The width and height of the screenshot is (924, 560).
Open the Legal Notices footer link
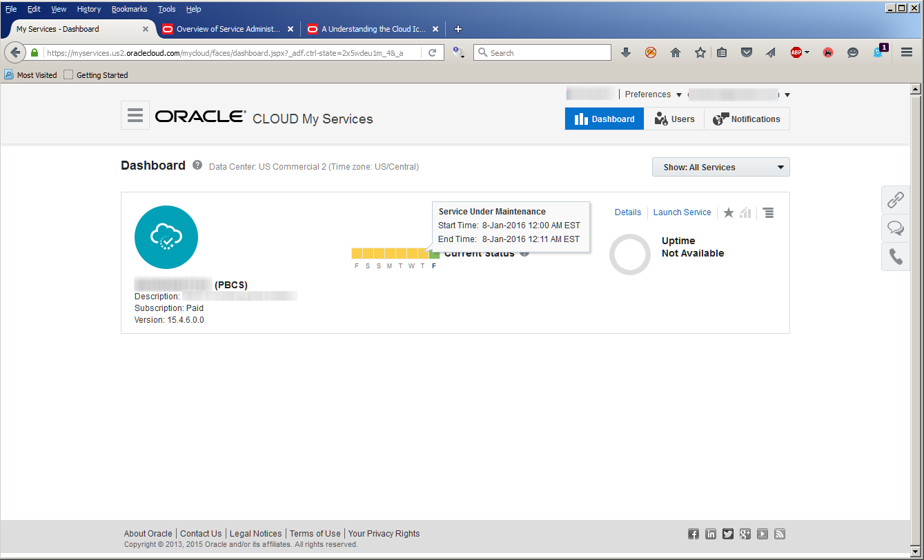point(255,534)
